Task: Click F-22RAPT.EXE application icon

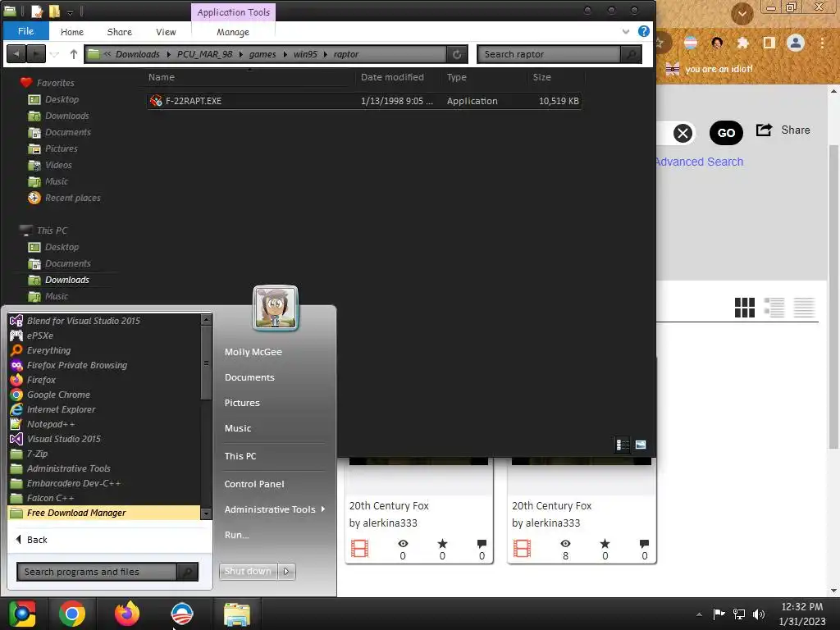Action: (x=156, y=101)
